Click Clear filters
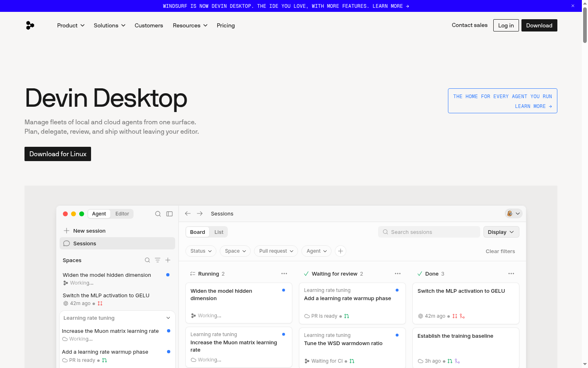Viewport: 588px width, 368px height. click(500, 251)
